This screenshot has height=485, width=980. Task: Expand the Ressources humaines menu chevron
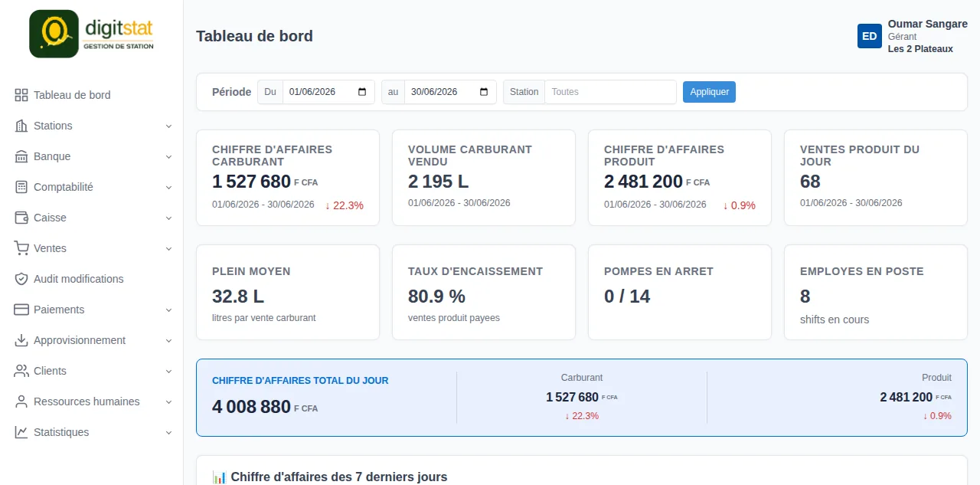pyautogui.click(x=169, y=401)
